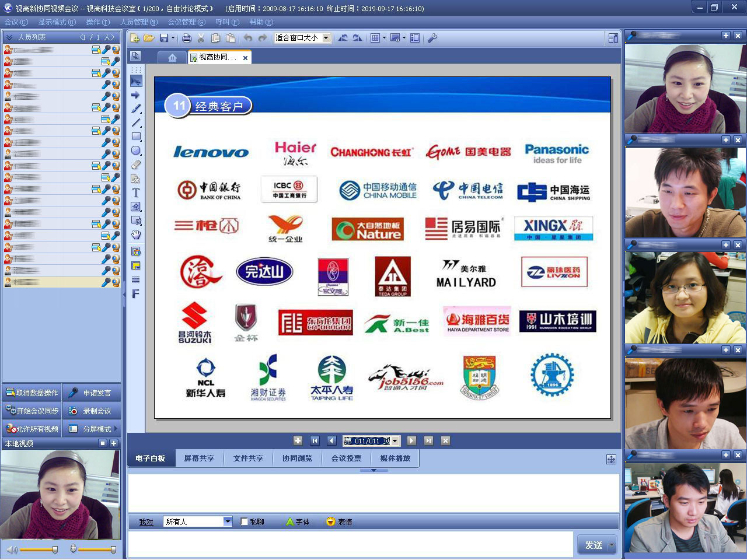Toggle 录制会议 meeting recording
Viewport: 747px width, 560px height.
tap(92, 411)
